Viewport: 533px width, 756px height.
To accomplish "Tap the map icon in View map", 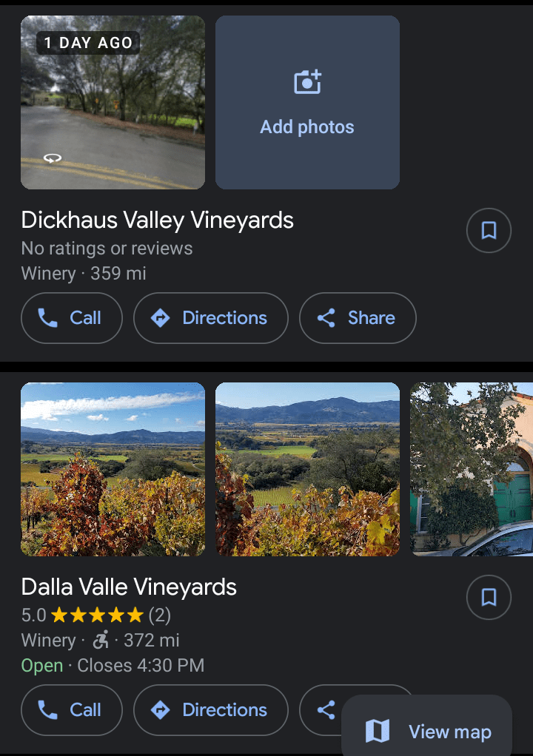I will coord(378,732).
